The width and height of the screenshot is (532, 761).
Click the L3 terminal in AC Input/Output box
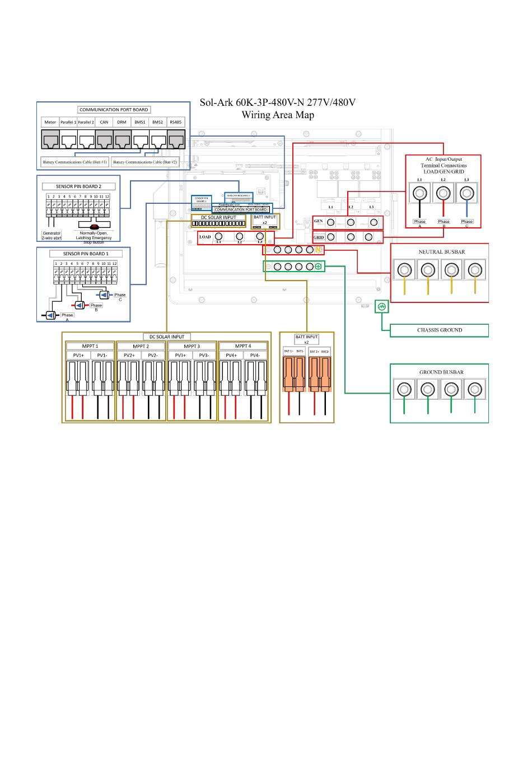[466, 194]
